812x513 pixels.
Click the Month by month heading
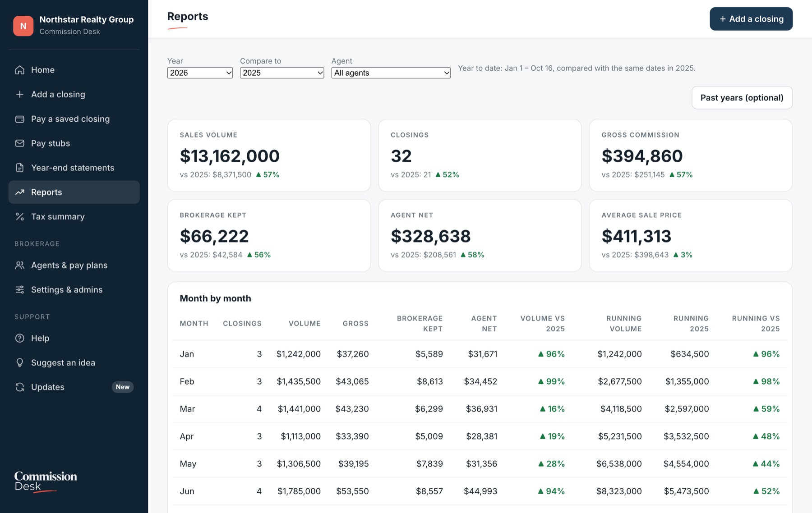(215, 298)
